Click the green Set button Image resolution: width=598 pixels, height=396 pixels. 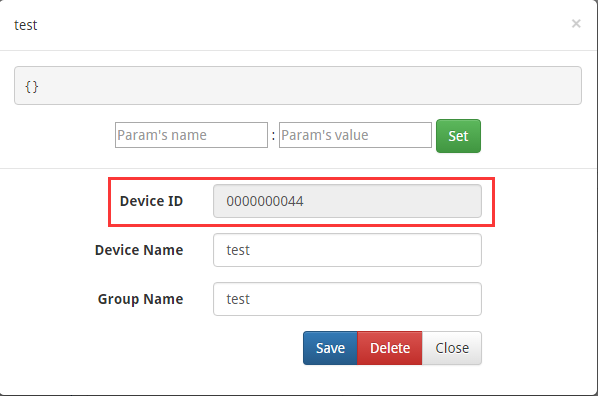(x=458, y=136)
